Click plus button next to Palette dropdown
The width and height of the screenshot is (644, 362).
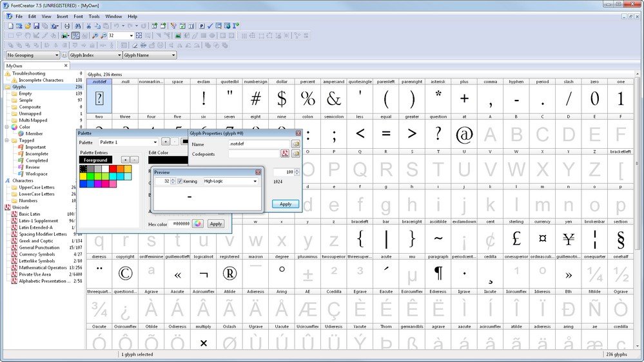[166, 142]
